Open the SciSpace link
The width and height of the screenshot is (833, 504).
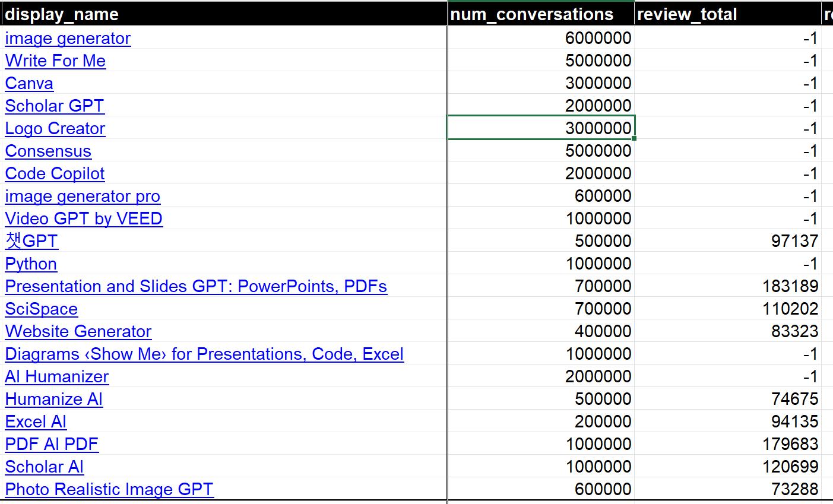pyautogui.click(x=42, y=309)
